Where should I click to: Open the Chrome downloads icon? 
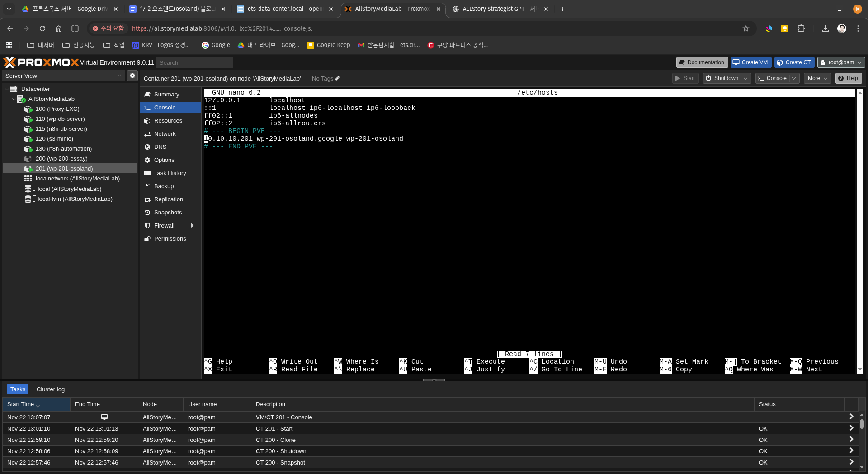click(x=825, y=28)
